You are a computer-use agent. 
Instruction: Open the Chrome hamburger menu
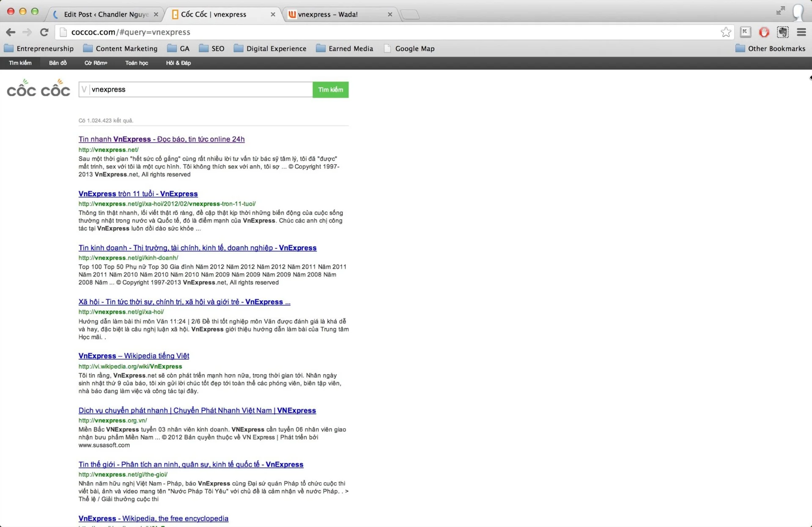coord(801,32)
